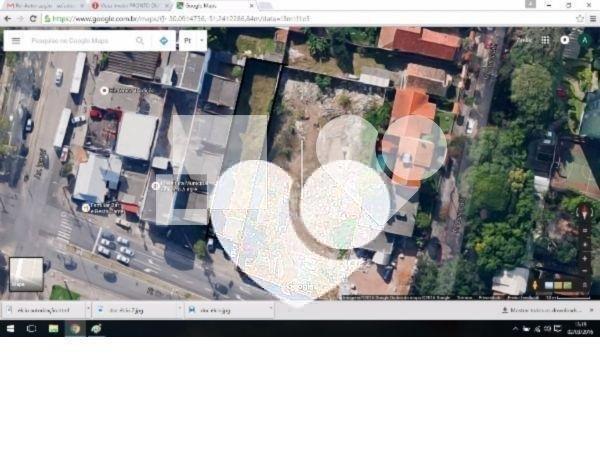This screenshot has height=468, width=600.
Task: Close the Google Maps tab
Action: click(x=251, y=6)
